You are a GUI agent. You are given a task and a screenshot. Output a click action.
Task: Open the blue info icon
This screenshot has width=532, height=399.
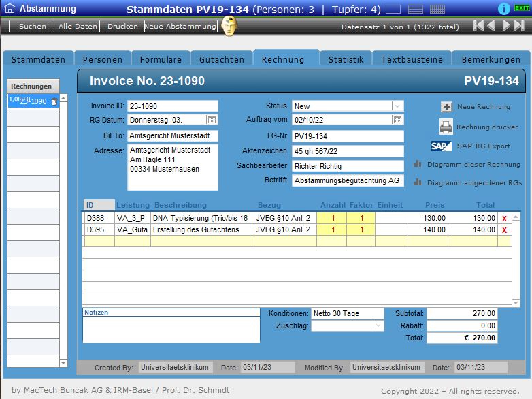click(503, 8)
